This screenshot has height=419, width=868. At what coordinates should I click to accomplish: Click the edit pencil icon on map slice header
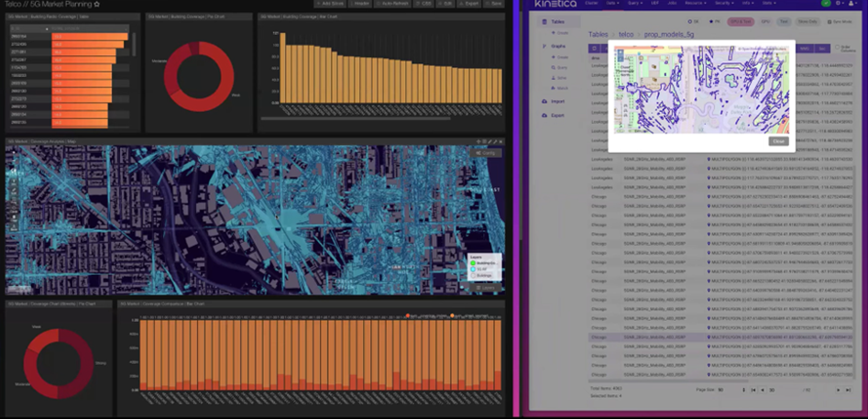tap(489, 142)
